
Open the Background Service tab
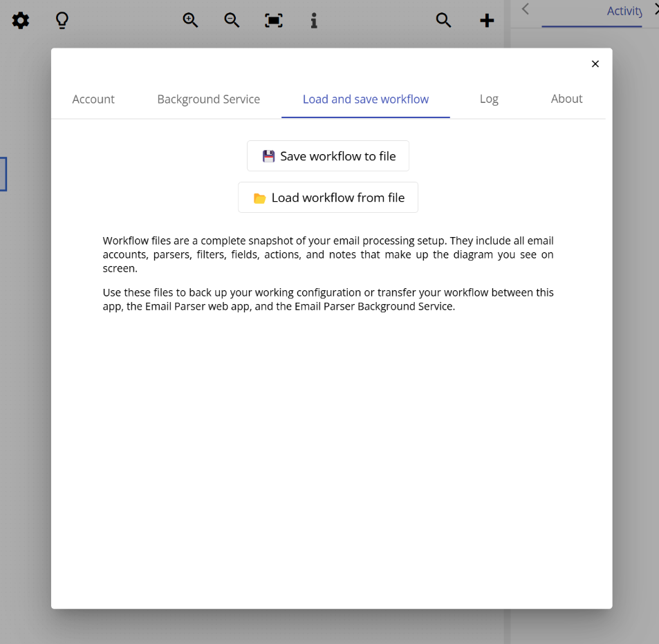[x=208, y=99]
